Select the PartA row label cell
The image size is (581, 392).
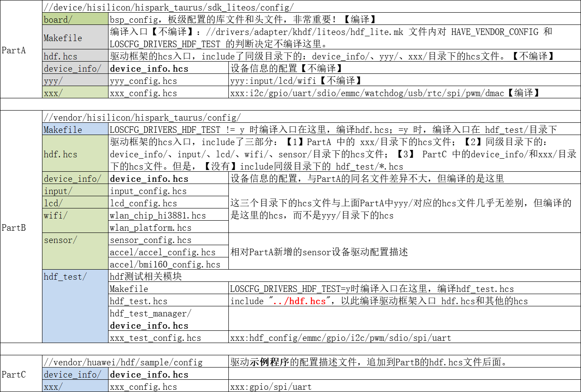coord(21,50)
